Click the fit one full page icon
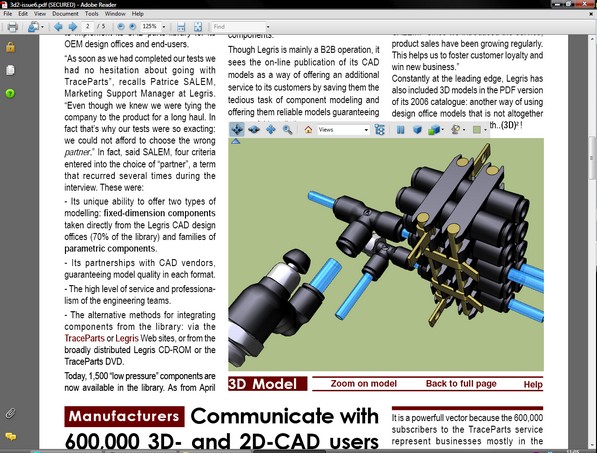 198,27
